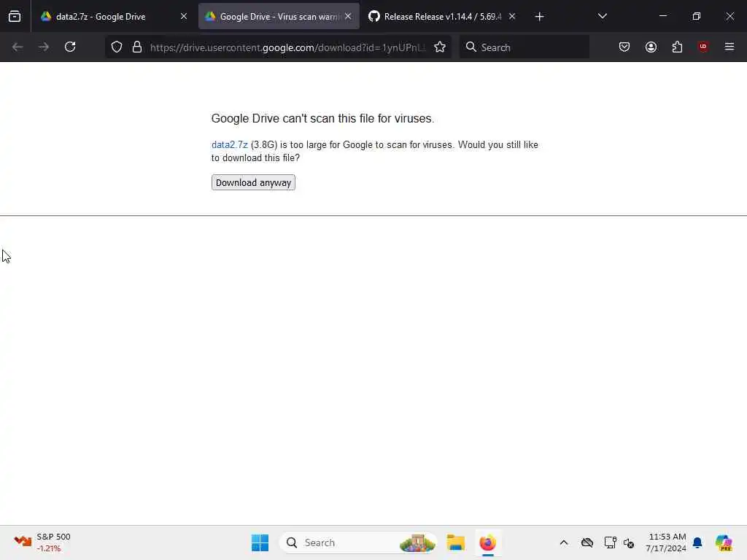
Task: Launch the Copilot preview icon
Action: pos(724,542)
